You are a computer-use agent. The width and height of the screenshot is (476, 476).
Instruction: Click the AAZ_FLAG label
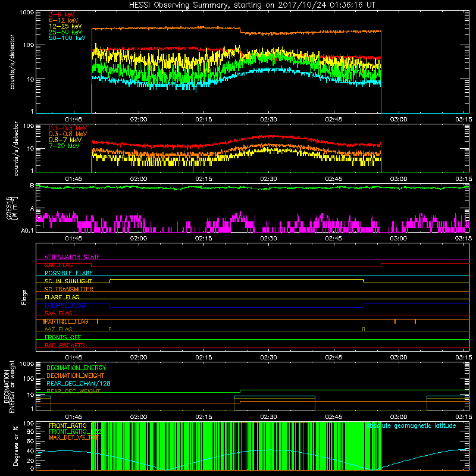(58, 329)
